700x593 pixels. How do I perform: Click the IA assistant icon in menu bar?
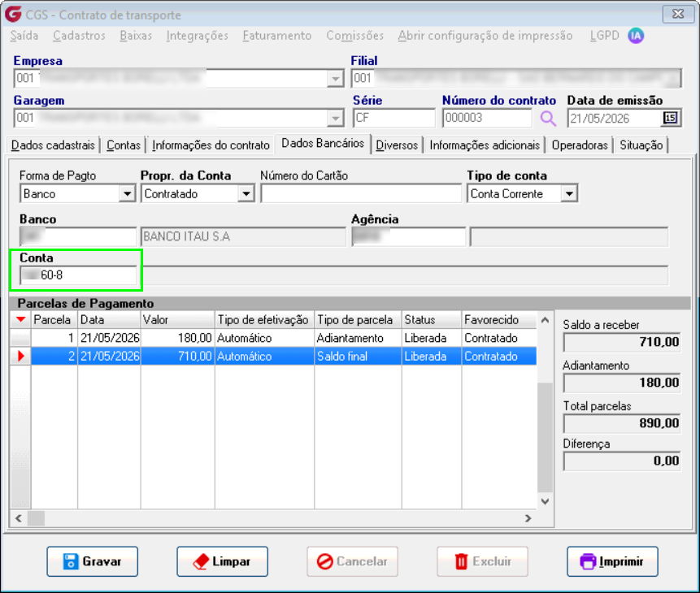tap(636, 36)
